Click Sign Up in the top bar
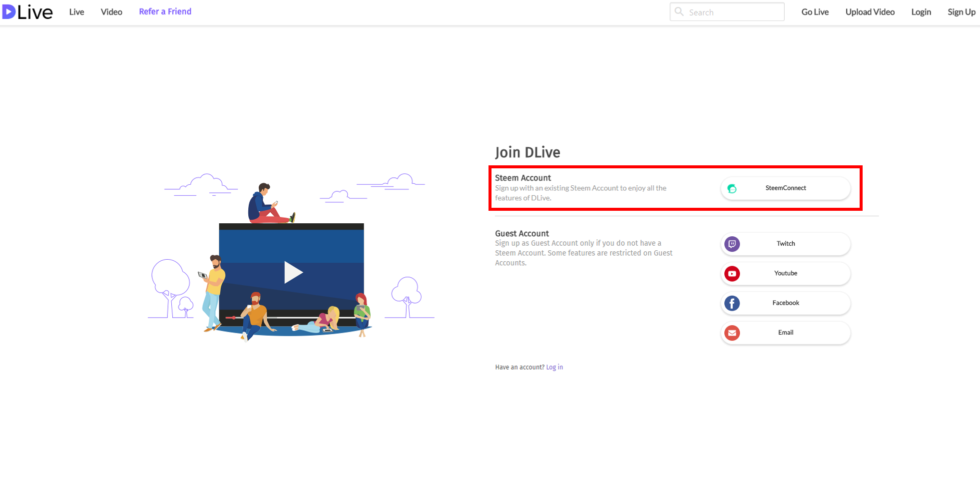The image size is (980, 486). (x=961, y=12)
